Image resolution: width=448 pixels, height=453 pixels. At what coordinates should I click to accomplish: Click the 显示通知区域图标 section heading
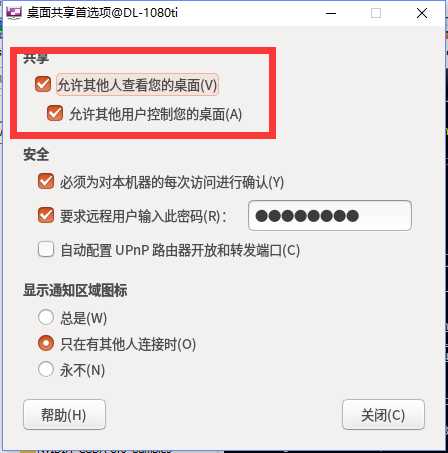click(75, 290)
